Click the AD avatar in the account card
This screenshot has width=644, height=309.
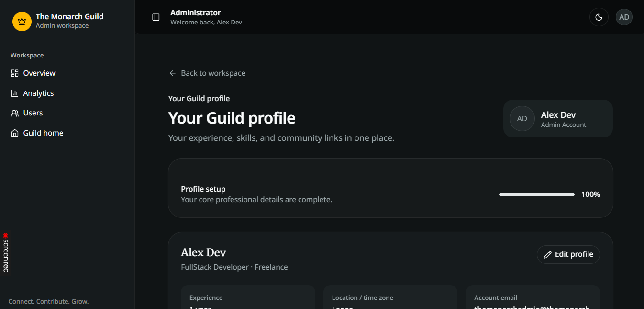(522, 119)
